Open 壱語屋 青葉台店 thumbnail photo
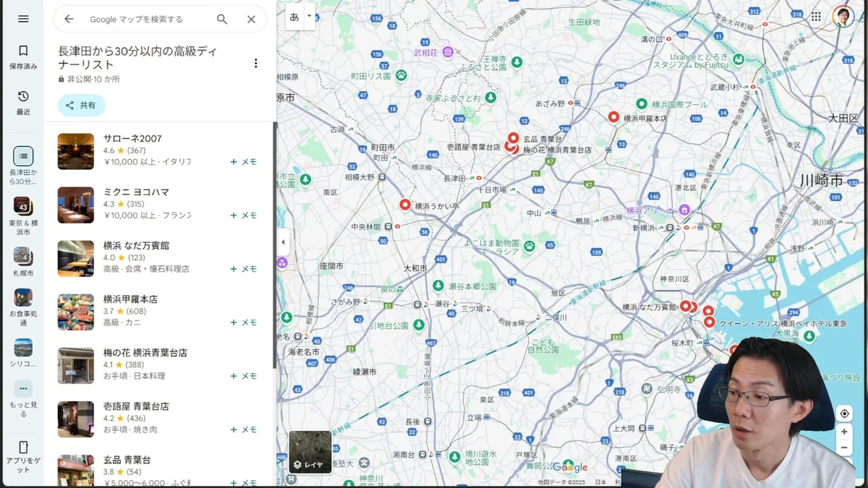This screenshot has height=488, width=868. point(76,419)
